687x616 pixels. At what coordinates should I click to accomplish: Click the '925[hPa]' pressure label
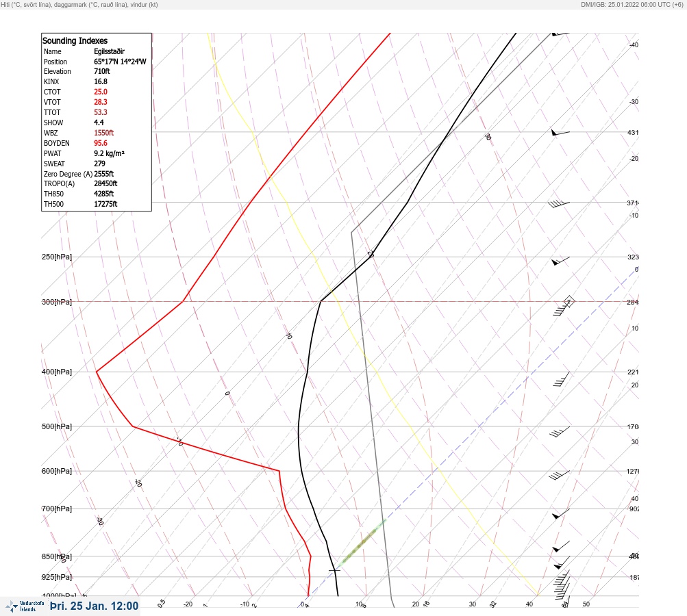57,577
